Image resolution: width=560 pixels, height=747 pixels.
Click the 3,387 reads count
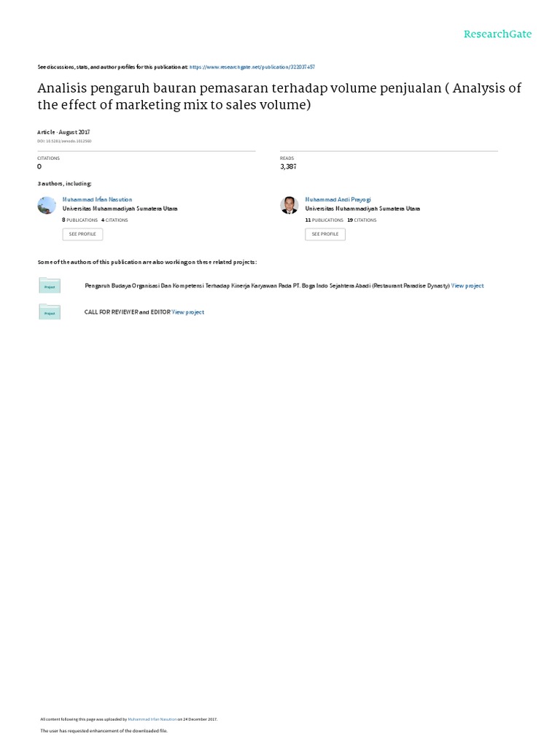point(288,167)
